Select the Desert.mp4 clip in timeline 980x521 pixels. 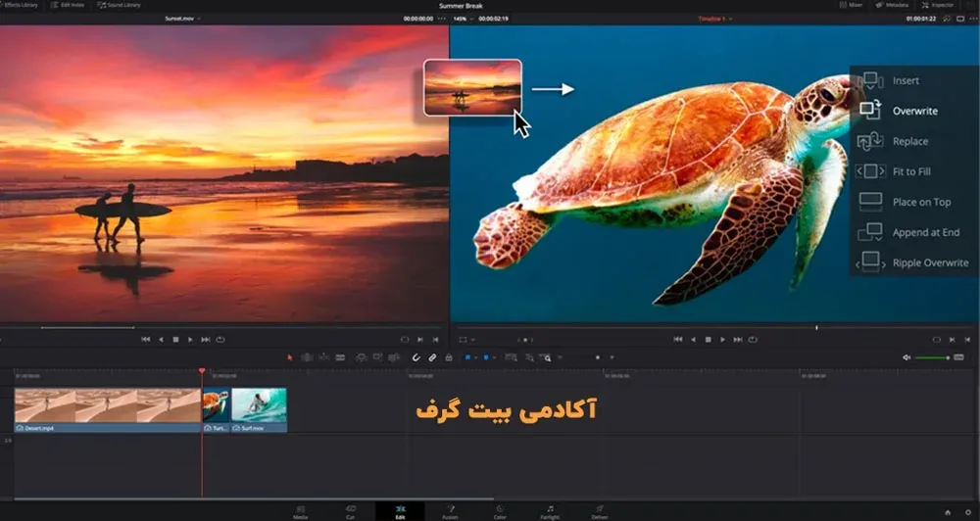click(108, 410)
